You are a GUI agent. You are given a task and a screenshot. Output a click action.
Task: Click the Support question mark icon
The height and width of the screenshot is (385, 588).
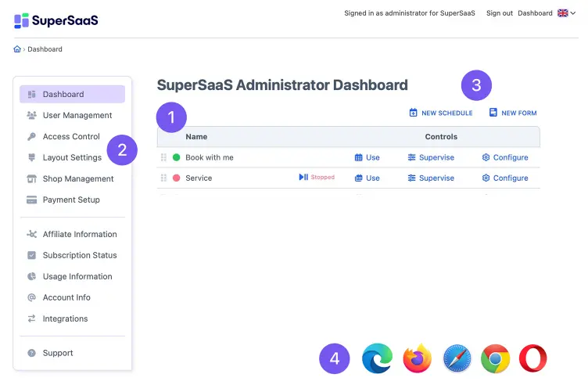[31, 353]
